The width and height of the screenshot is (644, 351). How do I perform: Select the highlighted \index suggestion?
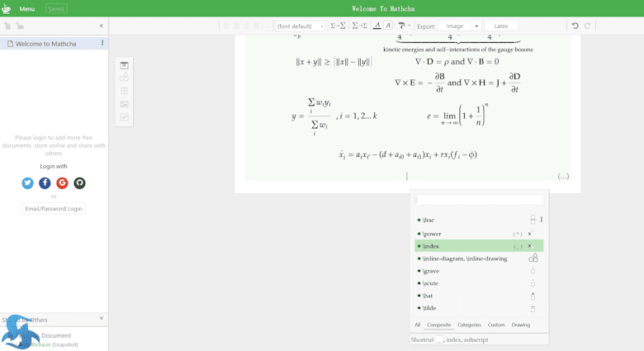click(x=479, y=246)
